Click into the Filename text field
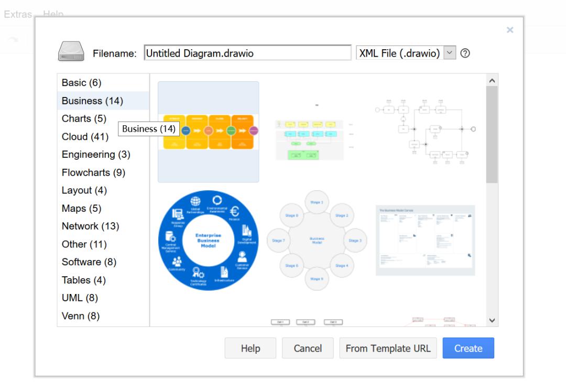Screen dimensions: 566x392 [247, 53]
